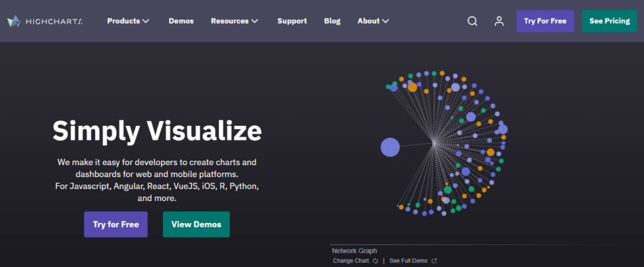This screenshot has height=267, width=644.
Task: Open the Support page
Action: [x=292, y=21]
